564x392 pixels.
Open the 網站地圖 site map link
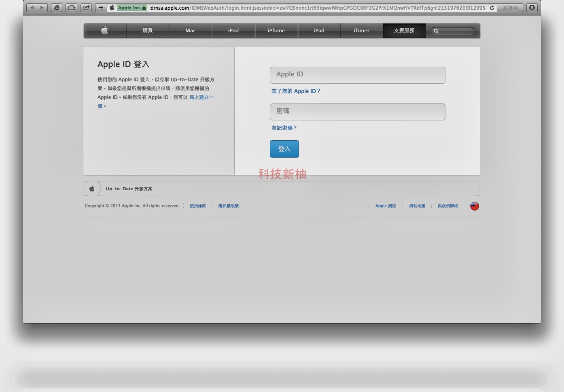417,206
